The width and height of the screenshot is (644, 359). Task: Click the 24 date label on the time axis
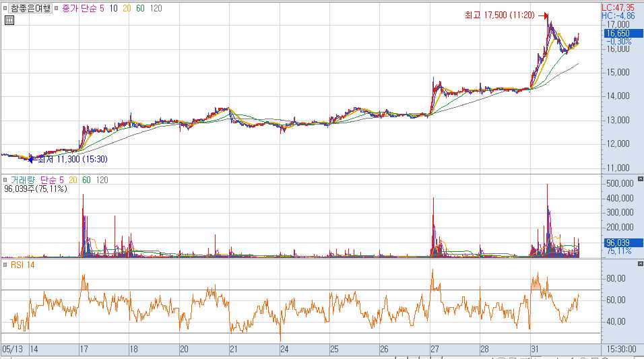[284, 350]
